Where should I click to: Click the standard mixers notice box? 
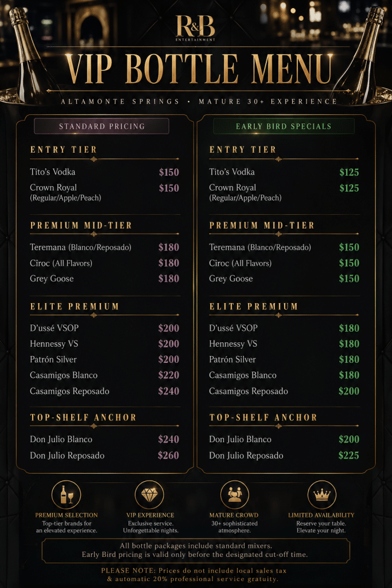196,551
